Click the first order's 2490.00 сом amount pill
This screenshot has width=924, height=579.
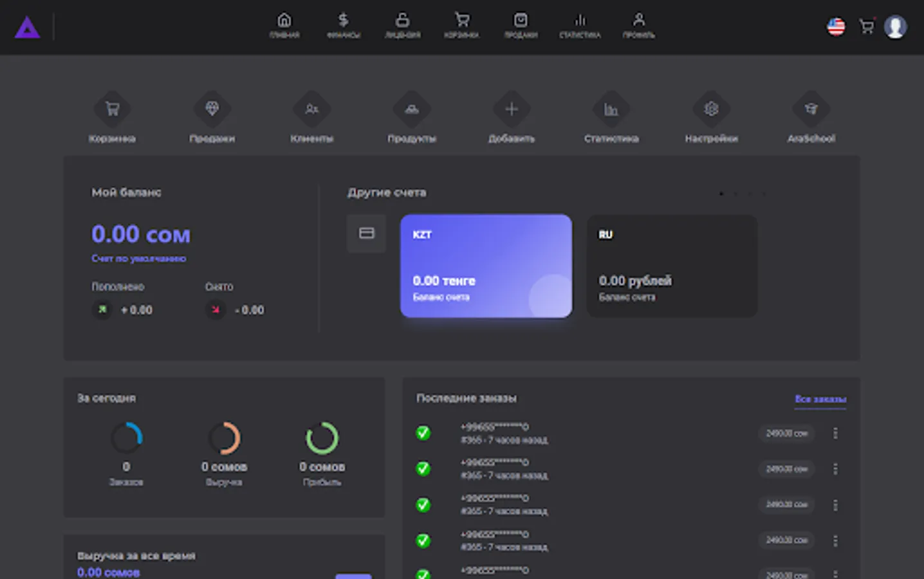tap(786, 433)
